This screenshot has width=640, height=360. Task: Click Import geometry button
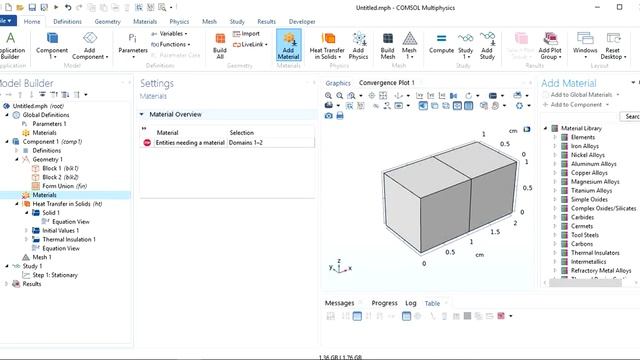tap(246, 34)
